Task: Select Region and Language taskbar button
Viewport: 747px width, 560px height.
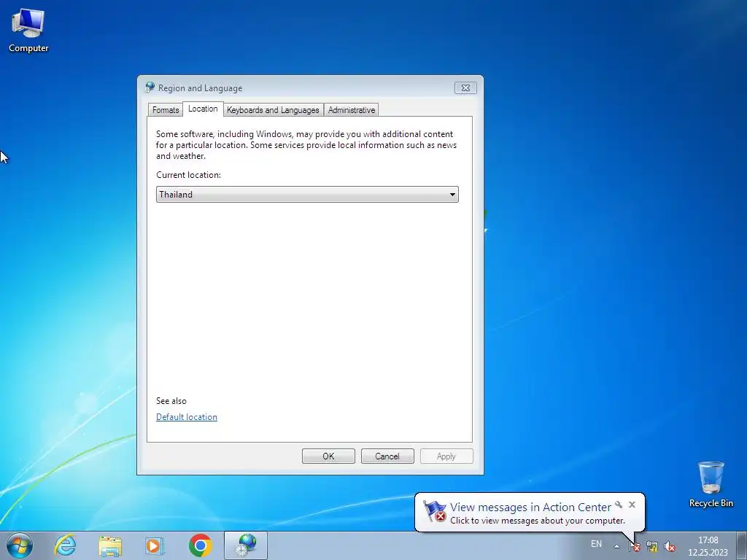Action: tap(246, 545)
